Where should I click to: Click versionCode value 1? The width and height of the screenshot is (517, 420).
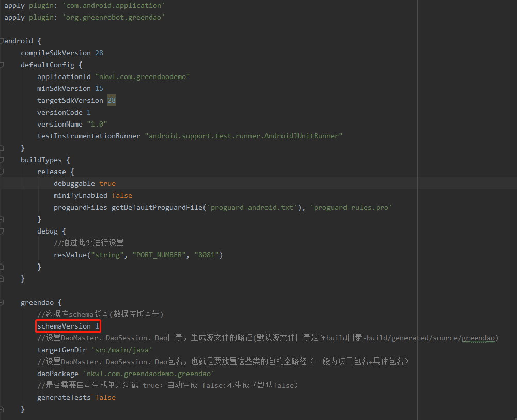pyautogui.click(x=89, y=113)
